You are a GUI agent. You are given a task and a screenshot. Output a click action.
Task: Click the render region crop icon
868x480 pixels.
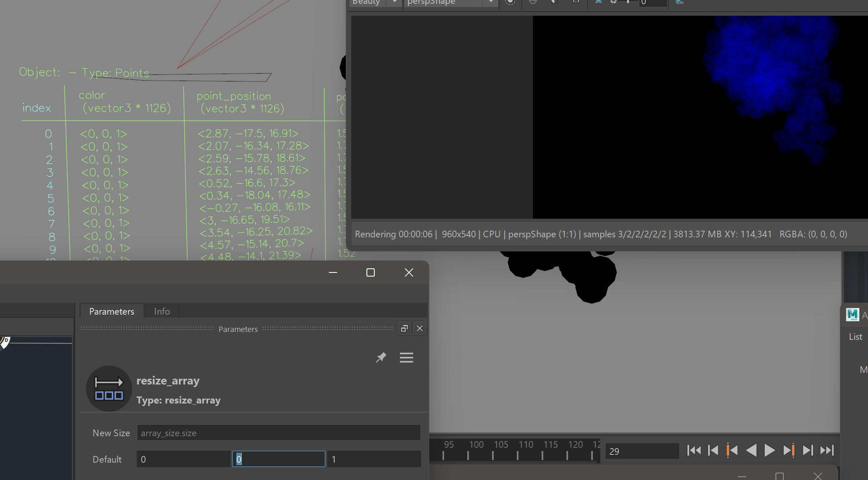[599, 2]
